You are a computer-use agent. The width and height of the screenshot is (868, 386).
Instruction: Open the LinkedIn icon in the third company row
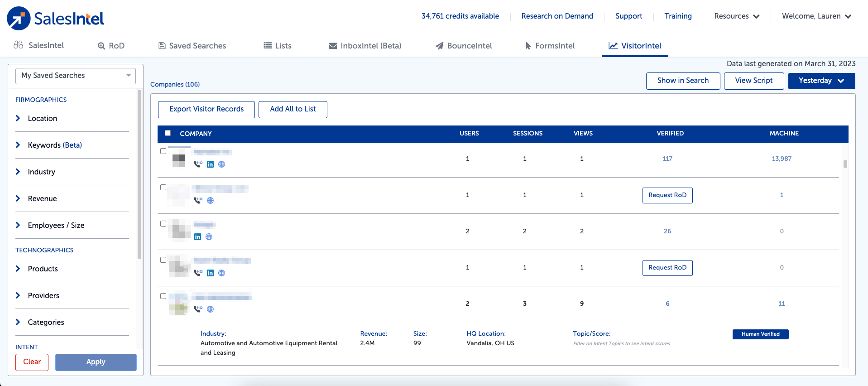tap(197, 237)
